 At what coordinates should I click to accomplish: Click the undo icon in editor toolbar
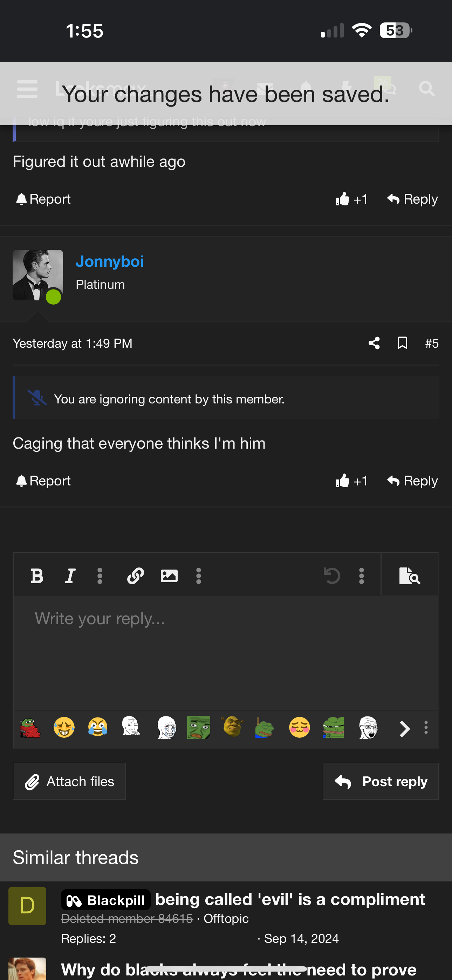pyautogui.click(x=332, y=576)
